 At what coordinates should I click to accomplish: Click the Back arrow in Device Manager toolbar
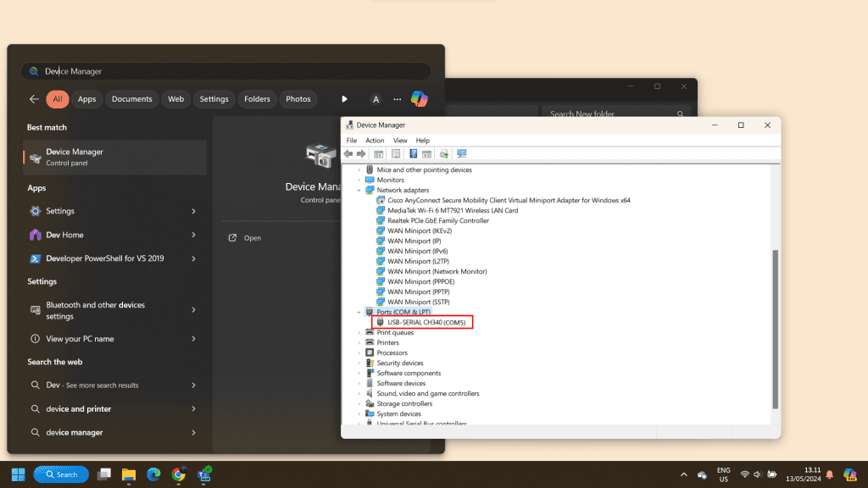(x=348, y=154)
